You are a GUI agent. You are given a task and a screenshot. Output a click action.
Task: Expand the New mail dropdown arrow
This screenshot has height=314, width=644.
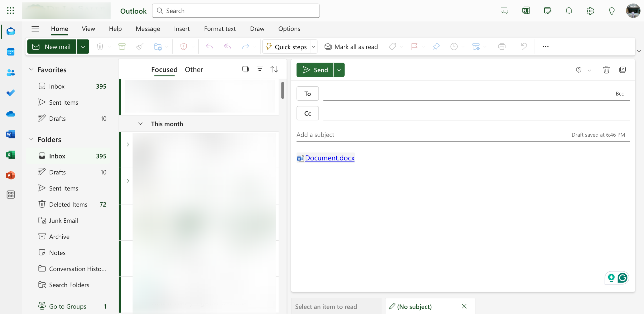pyautogui.click(x=83, y=47)
